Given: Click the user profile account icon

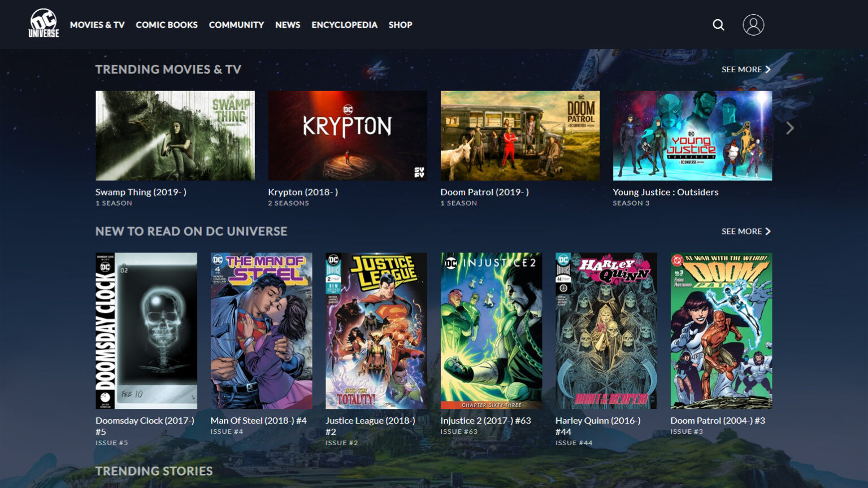Looking at the screenshot, I should 754,25.
